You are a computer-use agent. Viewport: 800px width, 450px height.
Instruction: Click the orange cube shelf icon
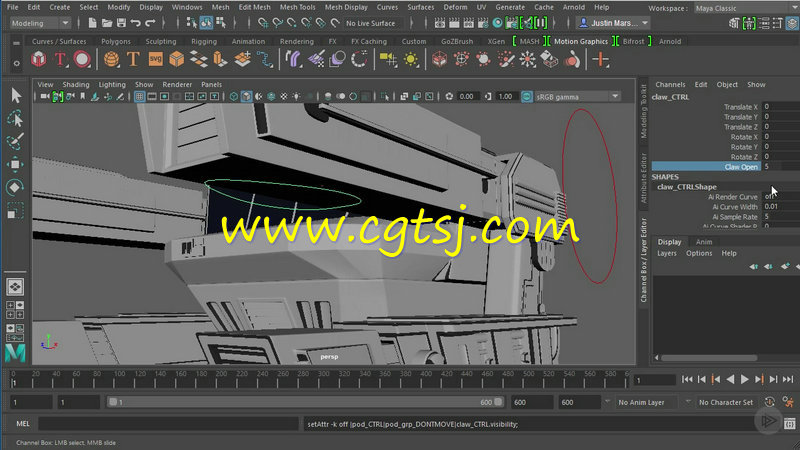177,60
